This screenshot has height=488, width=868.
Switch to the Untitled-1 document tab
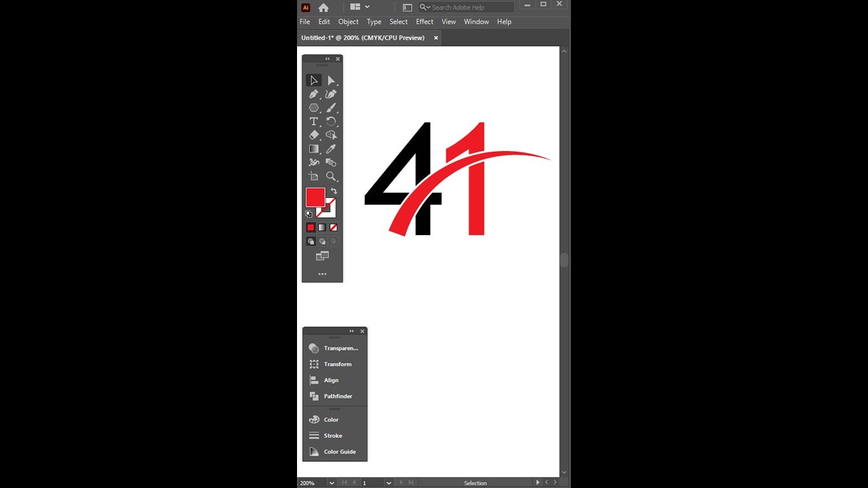point(363,38)
